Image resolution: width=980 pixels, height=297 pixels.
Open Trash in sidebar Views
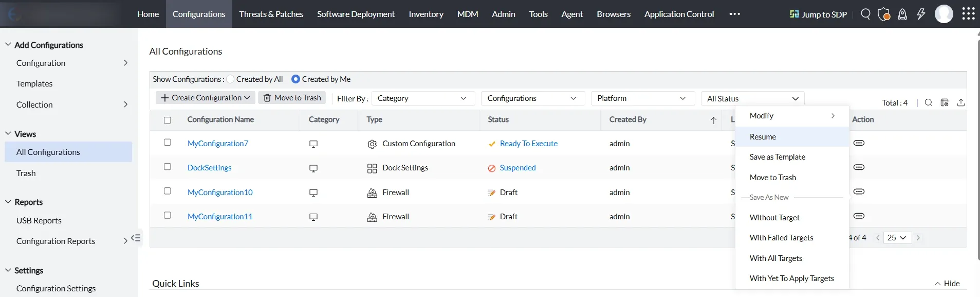(26, 173)
